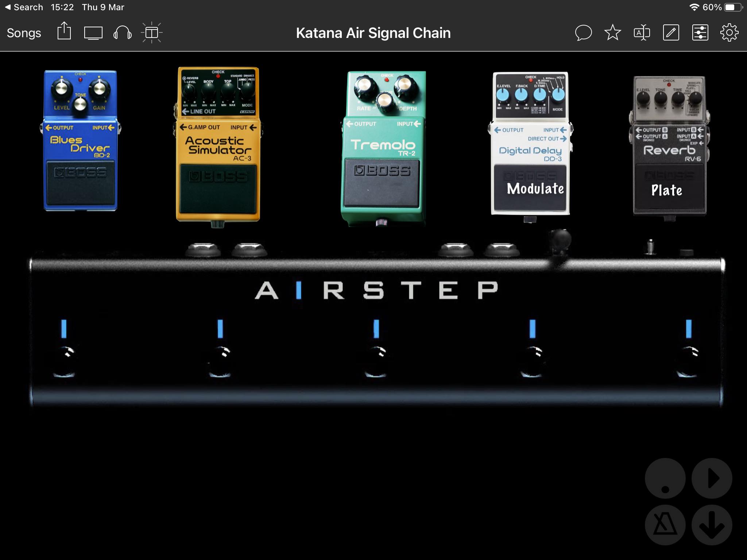Open the text translate icon

coord(642,33)
